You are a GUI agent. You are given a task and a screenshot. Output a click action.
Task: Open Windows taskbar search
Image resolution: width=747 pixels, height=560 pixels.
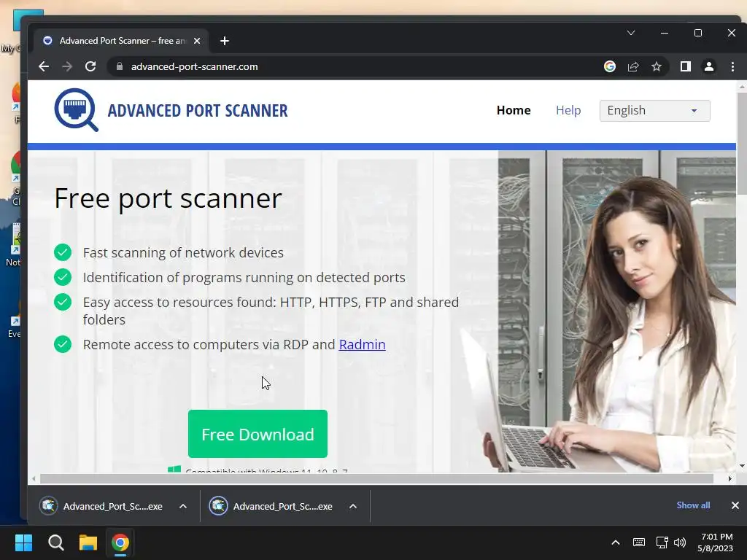[55, 542]
